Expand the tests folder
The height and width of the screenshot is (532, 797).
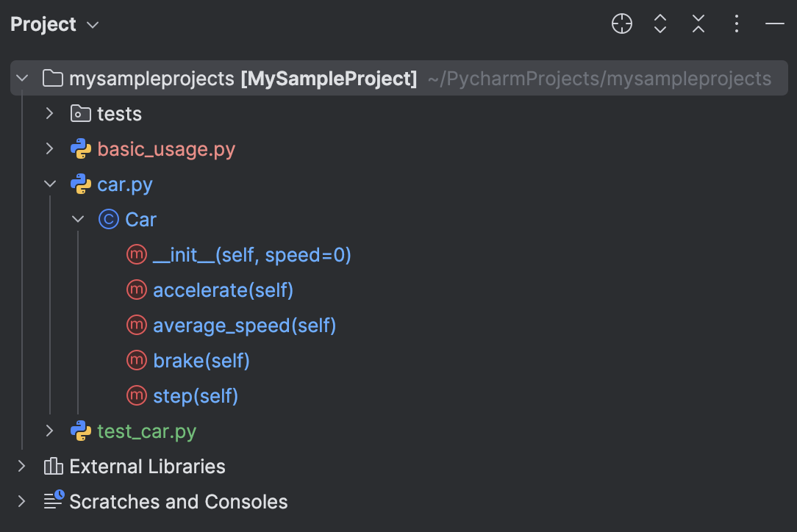[x=49, y=113]
